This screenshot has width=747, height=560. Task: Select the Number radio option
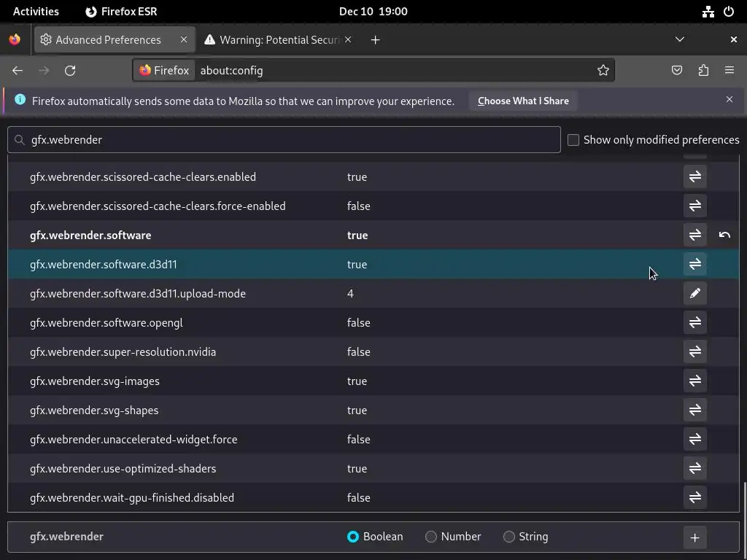431,537
